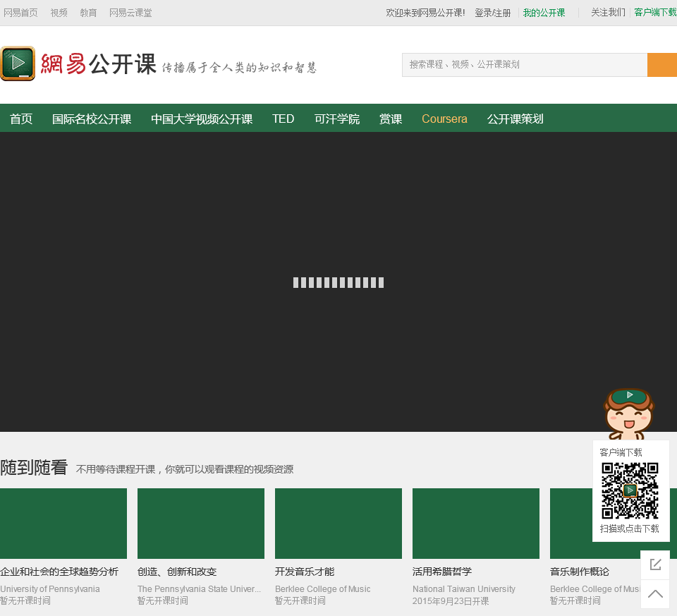Click the feedback edit icon button
677x616 pixels.
655,564
